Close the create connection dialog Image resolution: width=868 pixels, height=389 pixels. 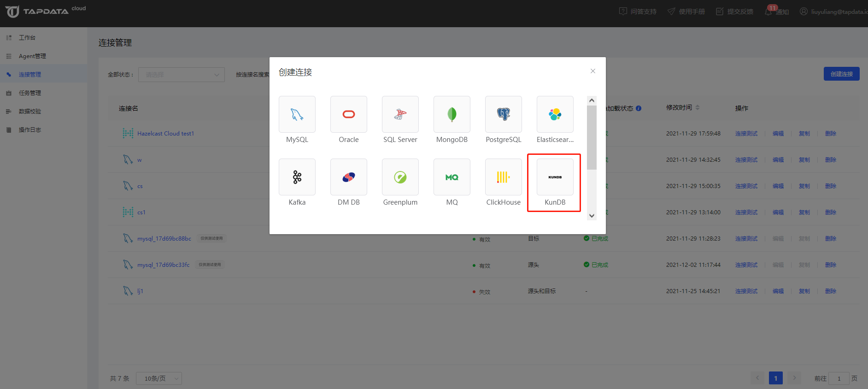coord(593,71)
